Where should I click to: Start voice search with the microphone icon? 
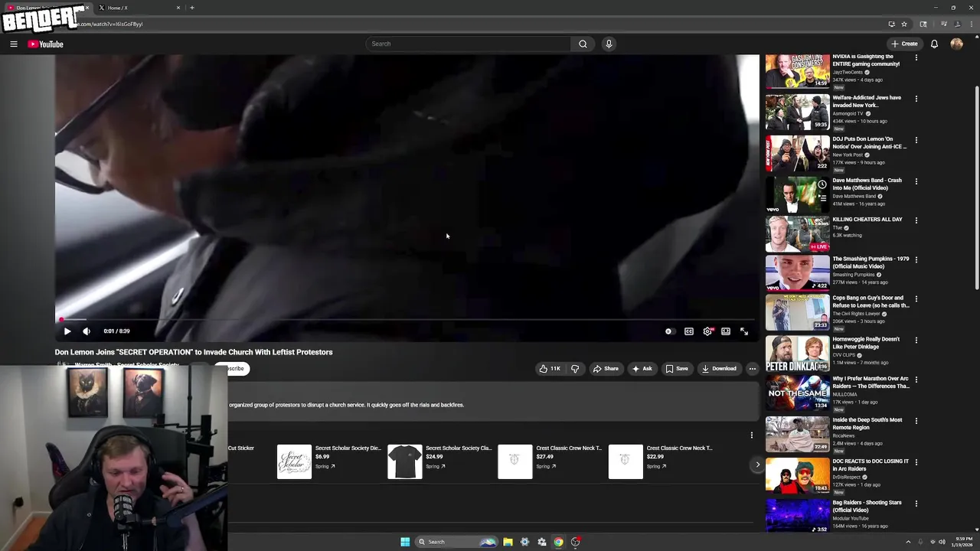(x=609, y=44)
